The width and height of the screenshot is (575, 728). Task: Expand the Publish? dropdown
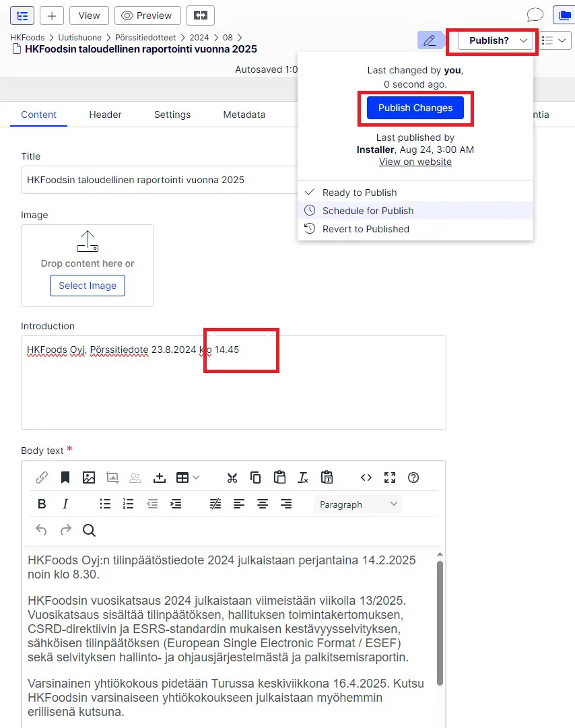tap(496, 40)
